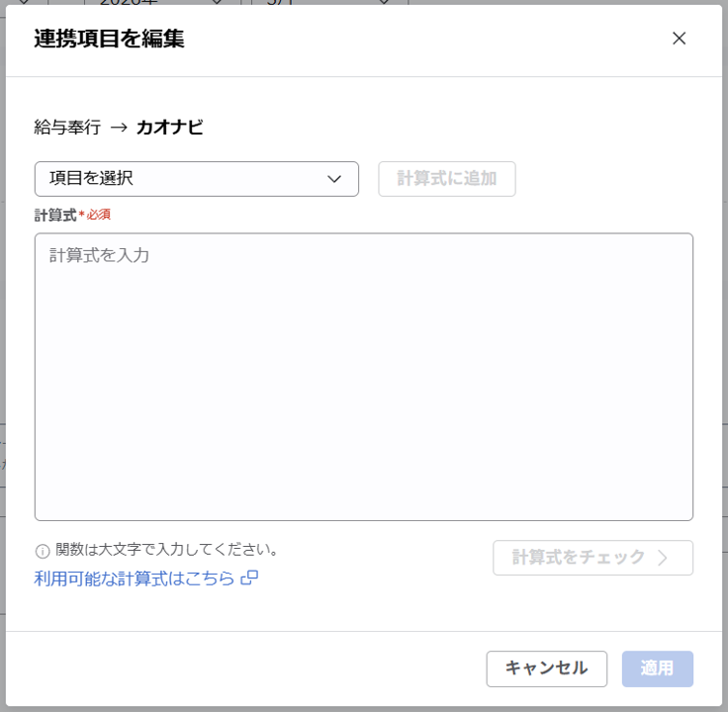Click the カオナビ heading text

[169, 127]
